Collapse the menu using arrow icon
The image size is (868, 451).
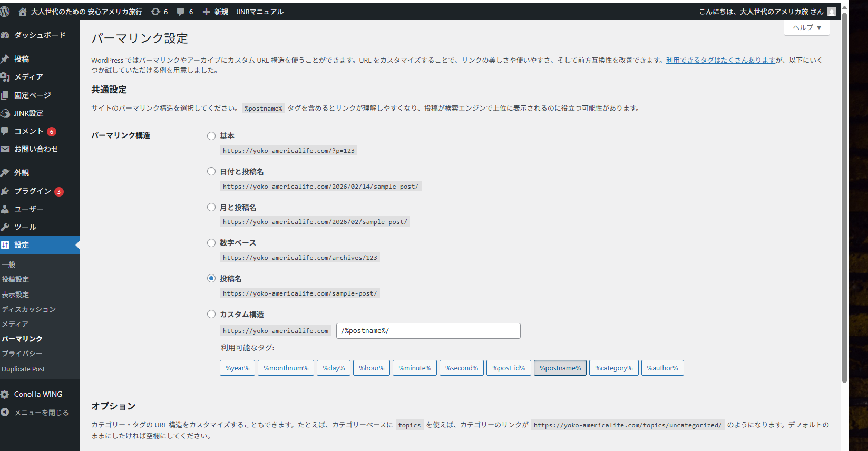point(5,413)
